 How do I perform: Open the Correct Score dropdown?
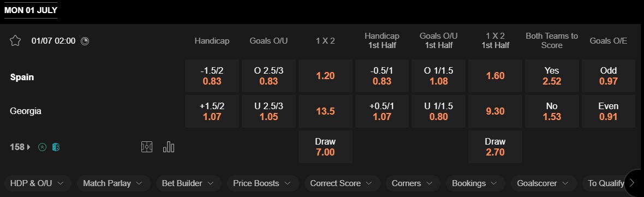pos(343,183)
